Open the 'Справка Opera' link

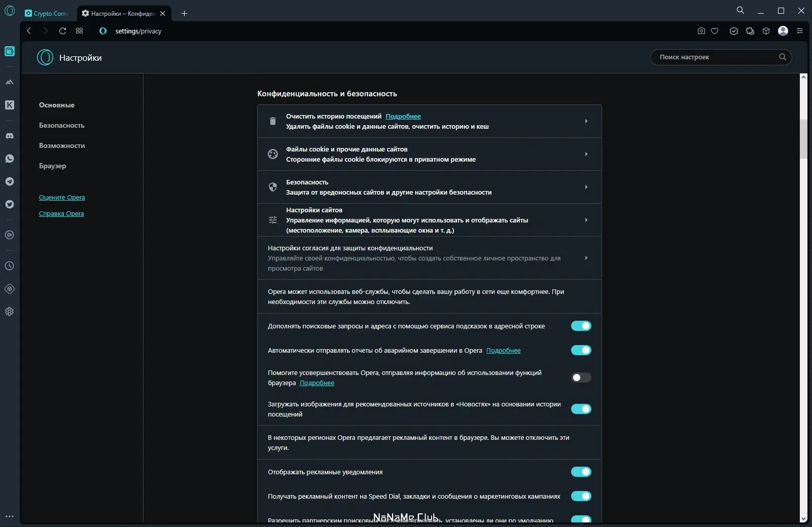[61, 213]
